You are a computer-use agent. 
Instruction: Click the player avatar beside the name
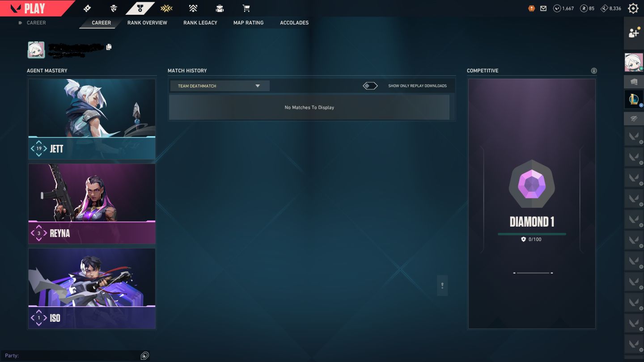coord(36,50)
